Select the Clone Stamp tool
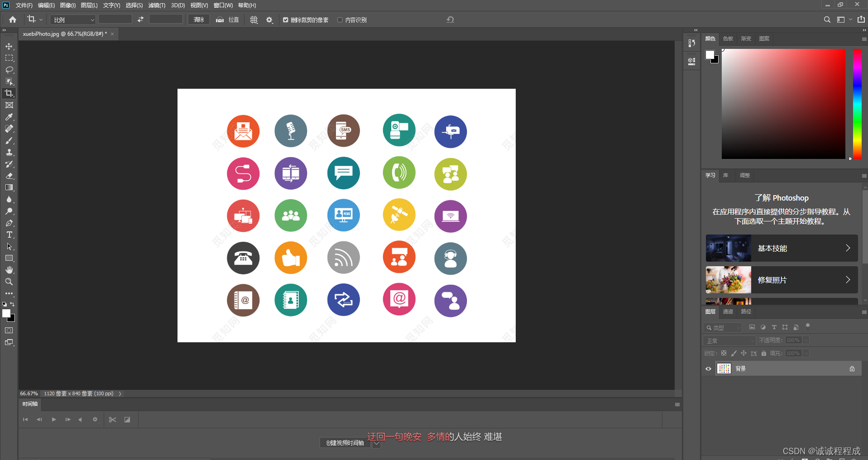Image resolution: width=868 pixels, height=460 pixels. coord(9,152)
